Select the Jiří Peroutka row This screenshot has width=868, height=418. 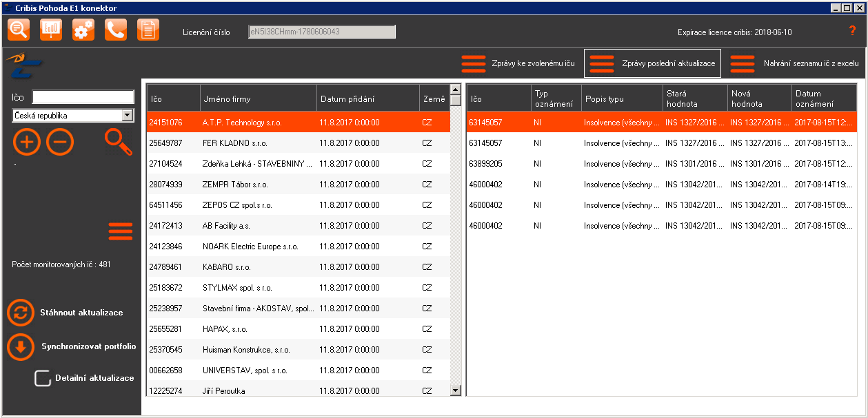click(x=298, y=389)
